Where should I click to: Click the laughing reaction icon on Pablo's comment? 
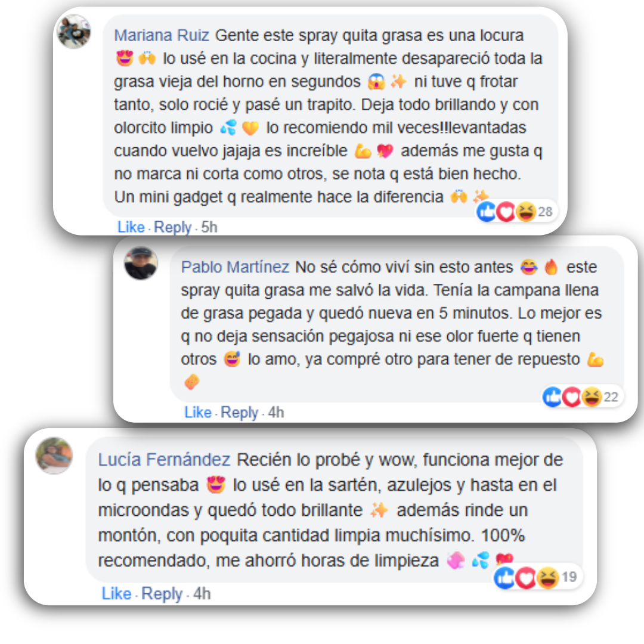tap(592, 397)
